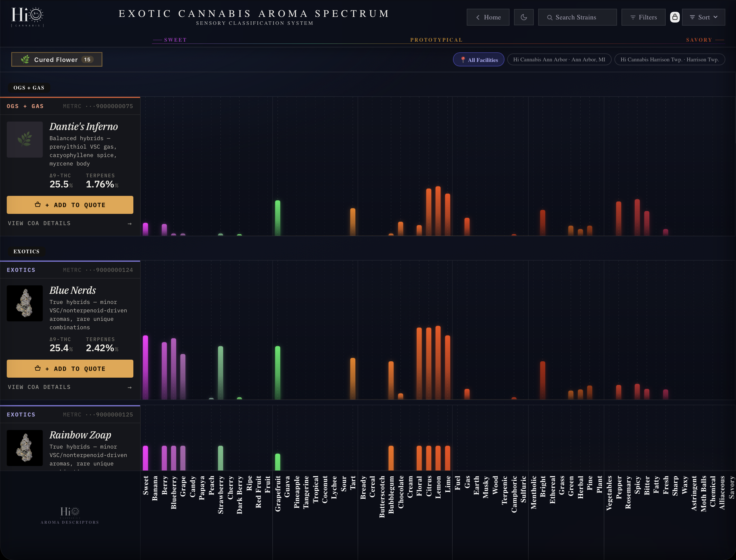Image resolution: width=736 pixels, height=560 pixels.
Task: Click basket icon on Dantie's Inferno quote button
Action: tap(38, 204)
